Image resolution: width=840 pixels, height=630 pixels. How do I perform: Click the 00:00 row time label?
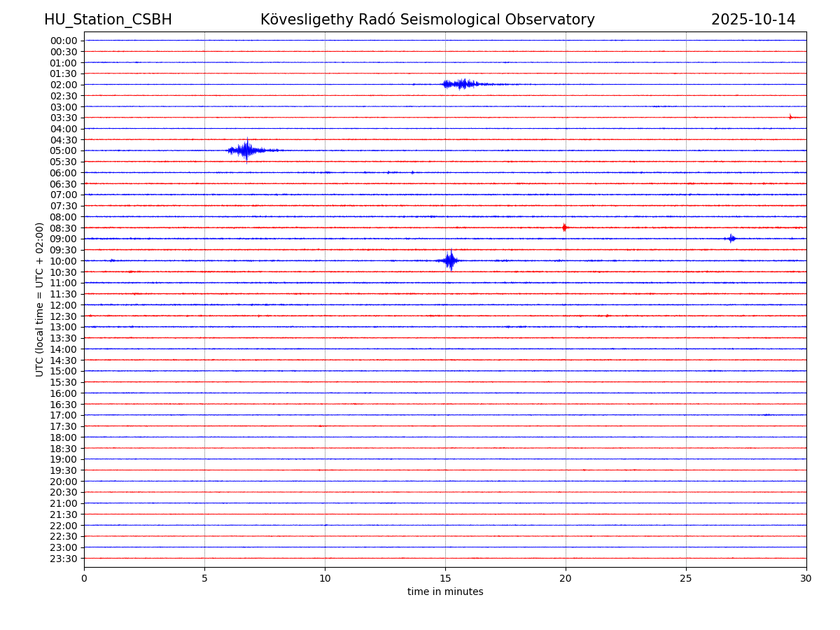tap(64, 41)
